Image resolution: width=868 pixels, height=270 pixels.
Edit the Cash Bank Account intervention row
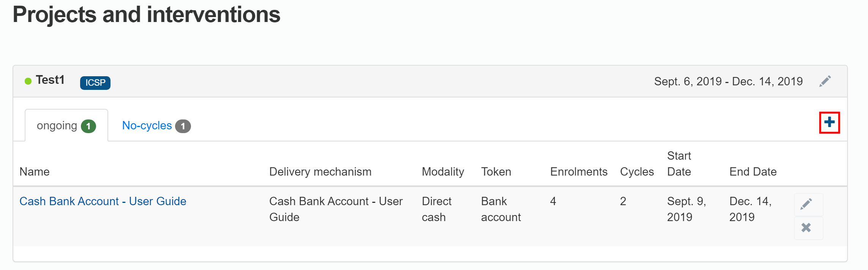click(806, 204)
